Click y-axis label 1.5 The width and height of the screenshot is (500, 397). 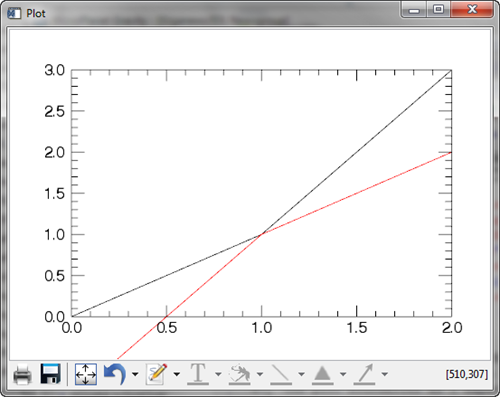tap(55, 194)
